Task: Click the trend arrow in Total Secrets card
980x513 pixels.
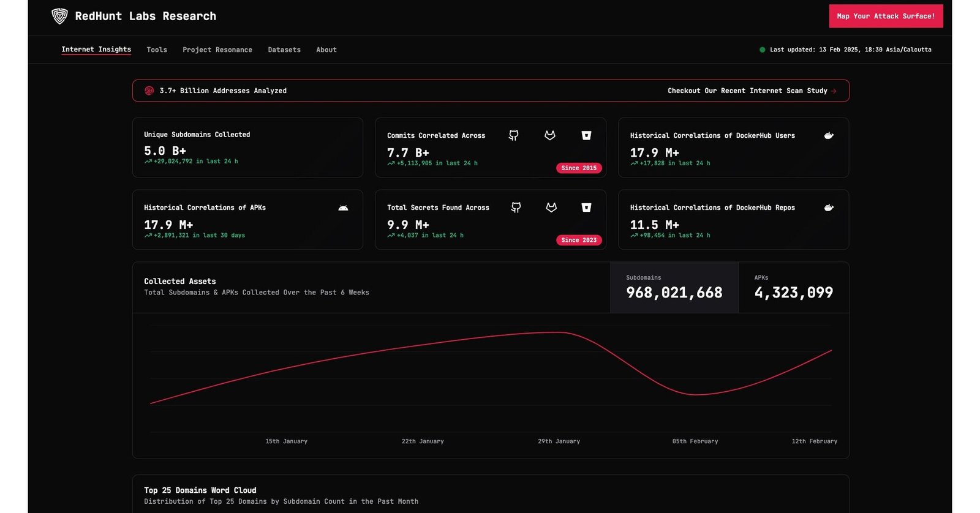Action: [x=391, y=235]
